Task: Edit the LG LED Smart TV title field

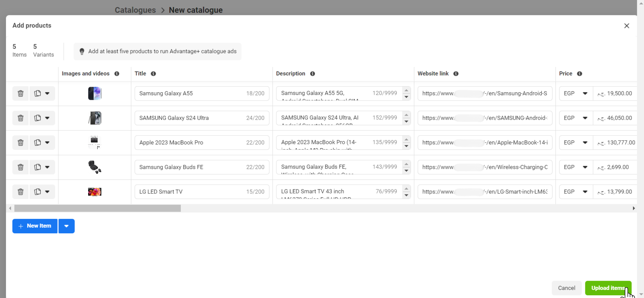Action: point(202,192)
